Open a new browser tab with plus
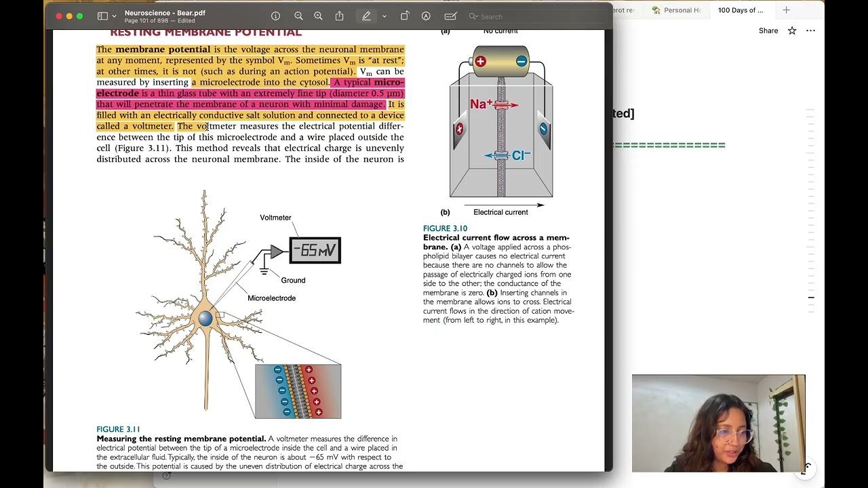Screen dimensions: 868x488 (x=786, y=10)
